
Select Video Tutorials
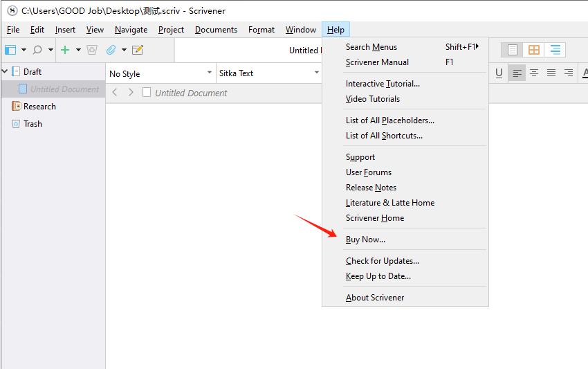405,99
